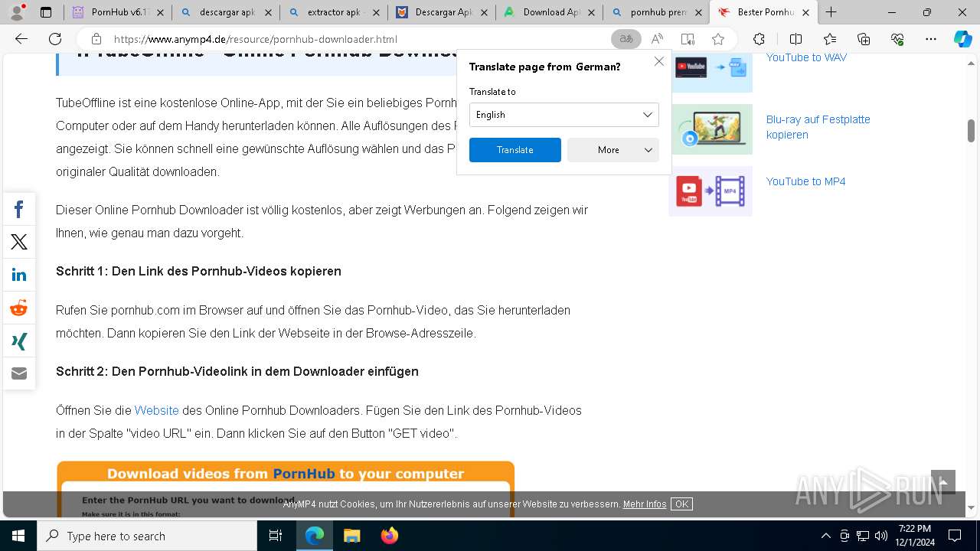Image resolution: width=980 pixels, height=551 pixels.
Task: Open Blu-ray auf Festplatte kopieren link
Action: click(818, 127)
